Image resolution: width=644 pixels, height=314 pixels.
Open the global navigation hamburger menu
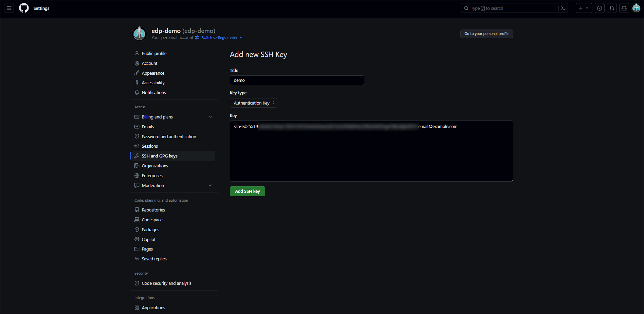[9, 8]
